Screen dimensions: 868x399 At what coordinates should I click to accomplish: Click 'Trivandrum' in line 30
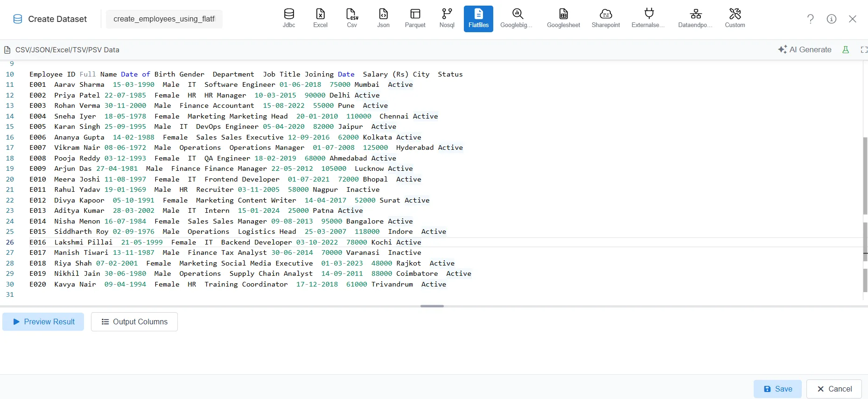pos(392,284)
